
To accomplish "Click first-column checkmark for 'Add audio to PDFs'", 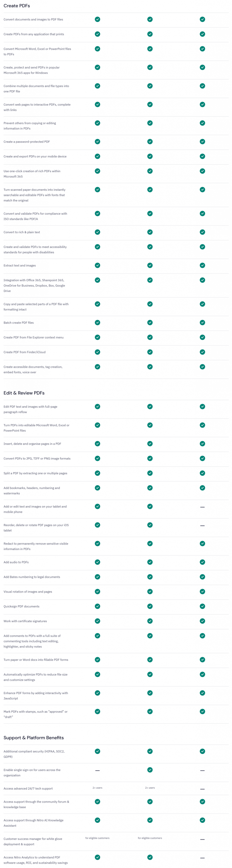I will (98, 562).
